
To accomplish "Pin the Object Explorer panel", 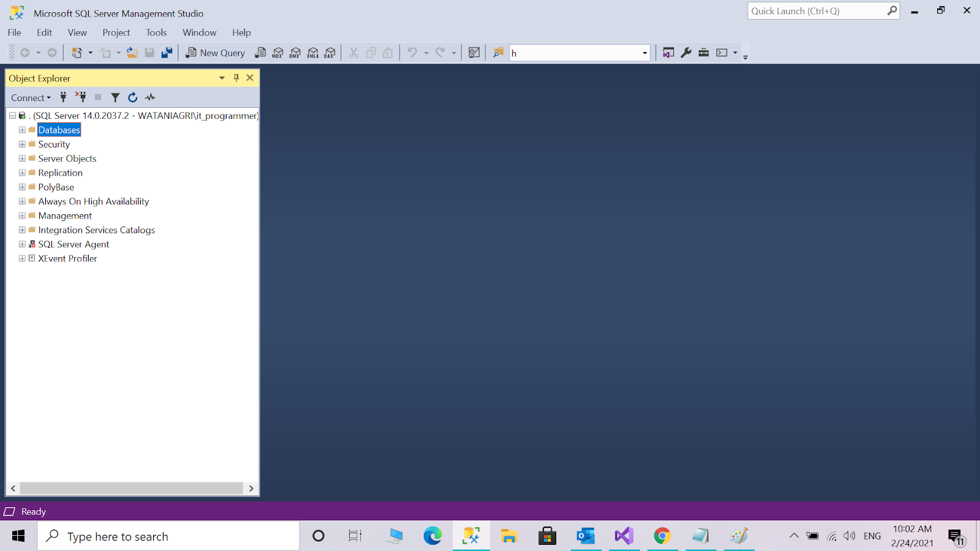I will 236,78.
